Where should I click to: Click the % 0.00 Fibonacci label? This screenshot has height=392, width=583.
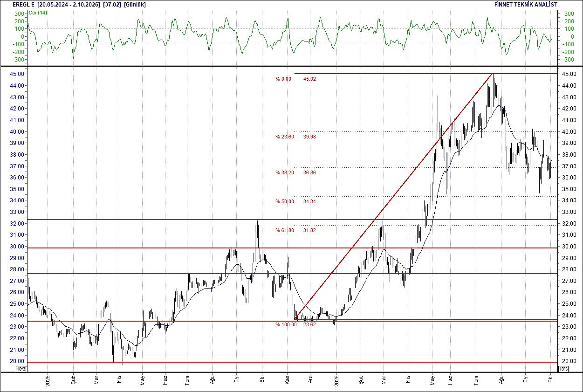[x=283, y=79]
